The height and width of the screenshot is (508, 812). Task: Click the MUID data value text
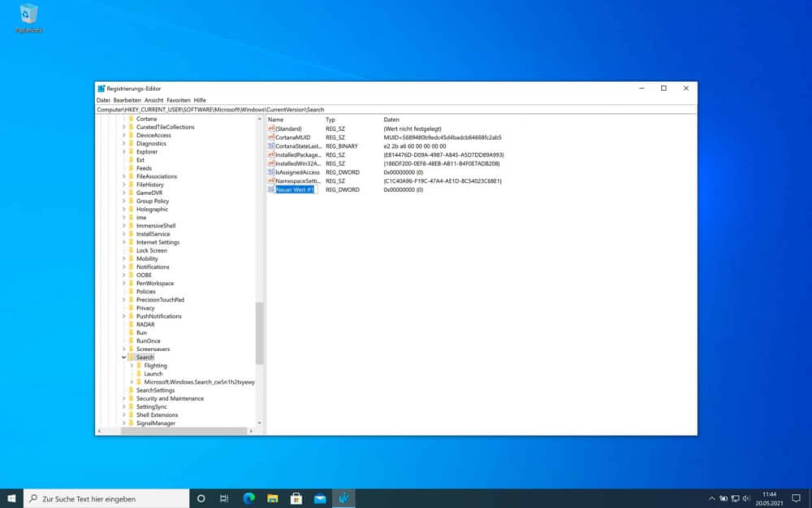(x=443, y=137)
